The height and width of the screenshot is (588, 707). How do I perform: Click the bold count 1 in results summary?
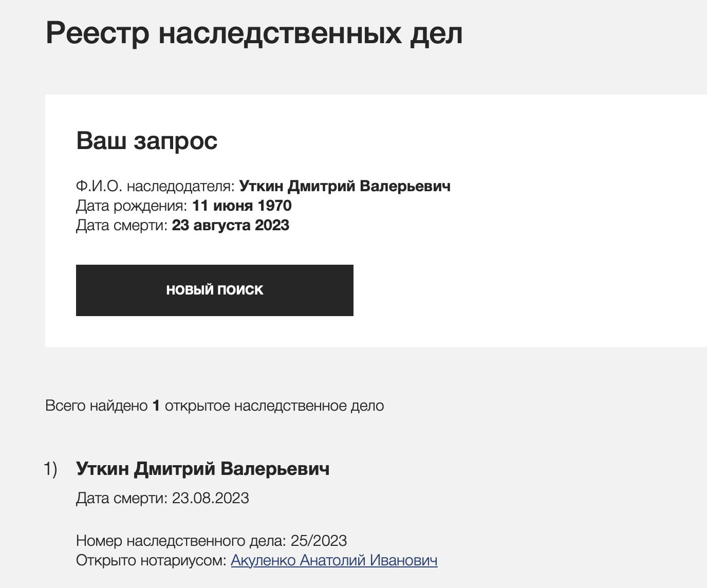(x=156, y=406)
